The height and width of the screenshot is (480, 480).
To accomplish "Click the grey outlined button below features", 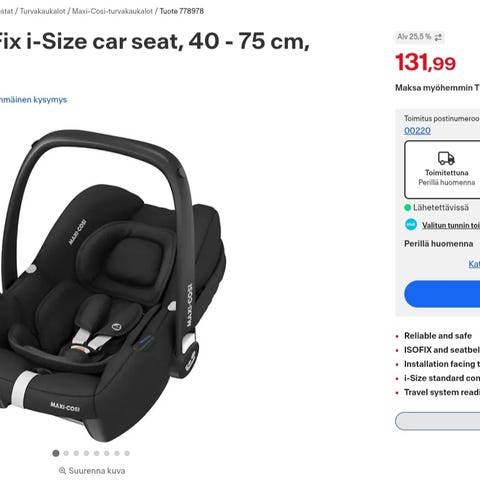I will 438,421.
